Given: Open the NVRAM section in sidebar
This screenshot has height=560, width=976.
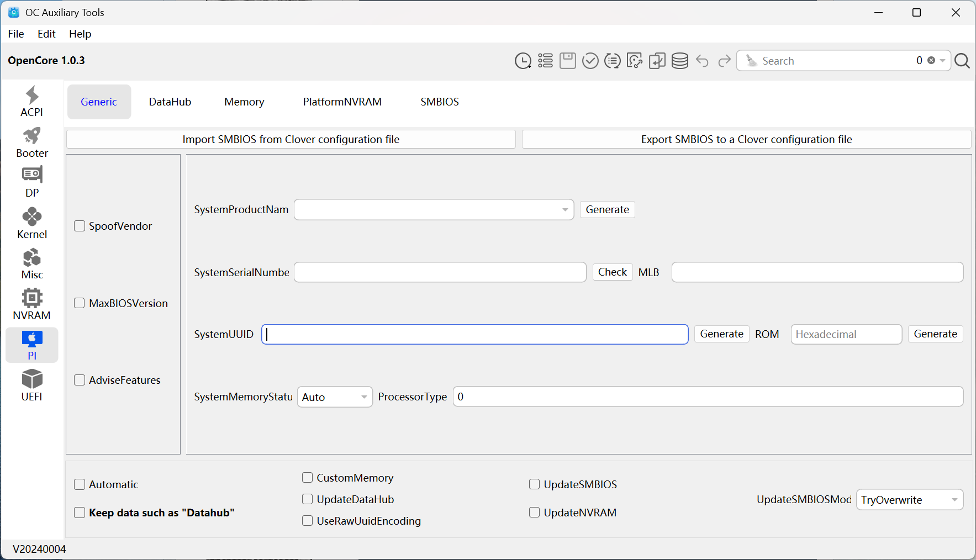Looking at the screenshot, I should coord(32,304).
